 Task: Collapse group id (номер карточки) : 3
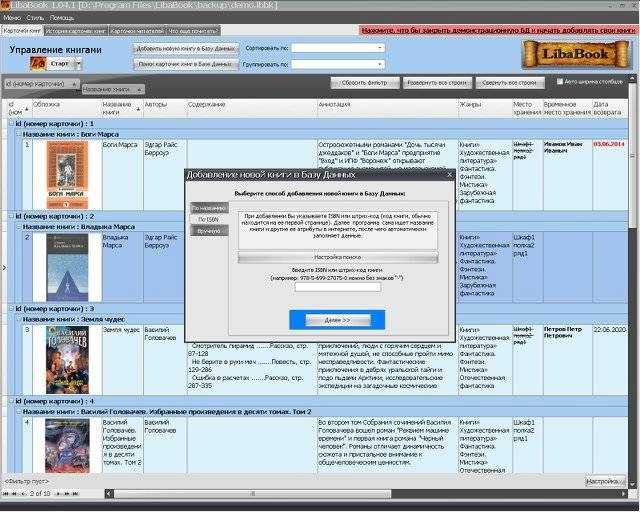pos(11,309)
